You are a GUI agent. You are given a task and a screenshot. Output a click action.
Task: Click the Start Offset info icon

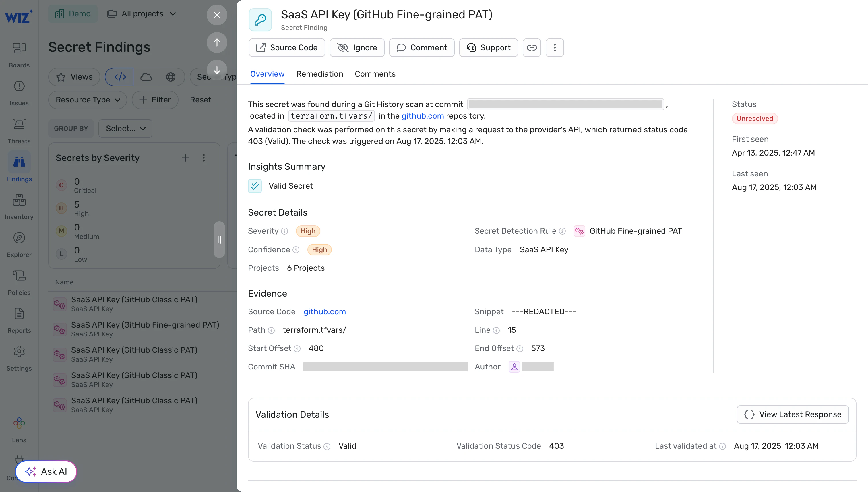click(x=297, y=349)
